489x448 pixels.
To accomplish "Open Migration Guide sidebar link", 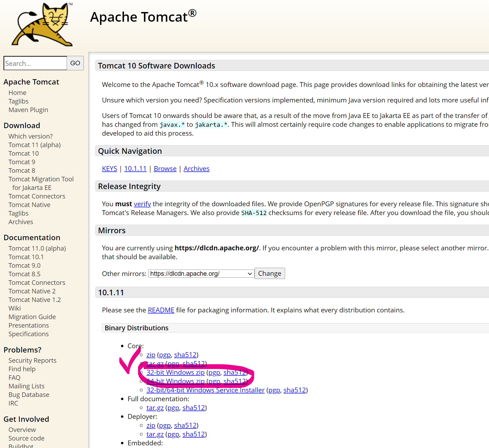I will coord(32,317).
